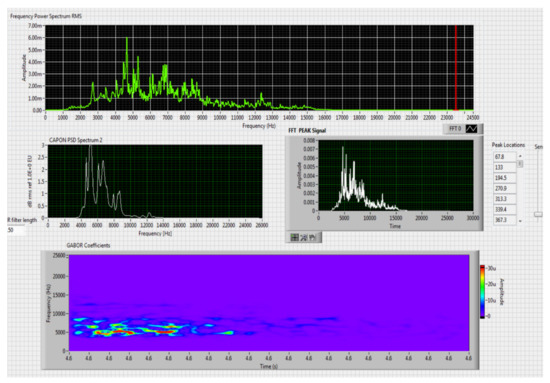The width and height of the screenshot is (550, 383).
Task: Select Peak Locations value 194.5
Action: pyautogui.click(x=505, y=178)
